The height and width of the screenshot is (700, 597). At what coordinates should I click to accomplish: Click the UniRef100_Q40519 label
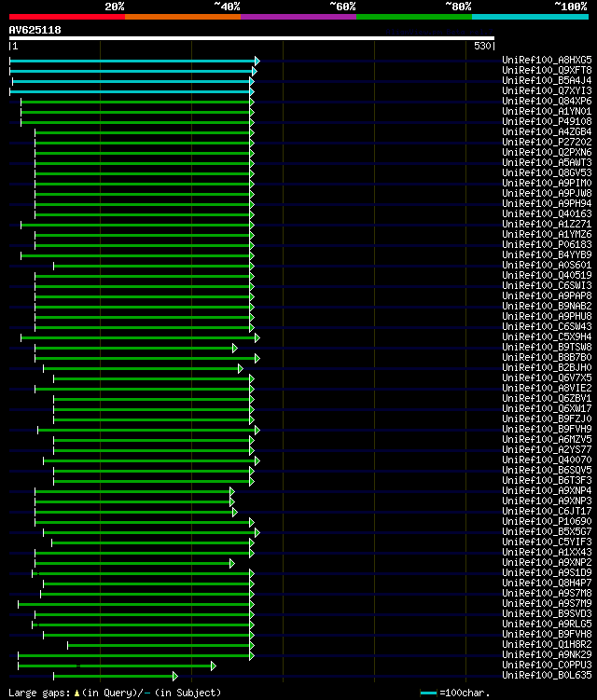pyautogui.click(x=547, y=276)
